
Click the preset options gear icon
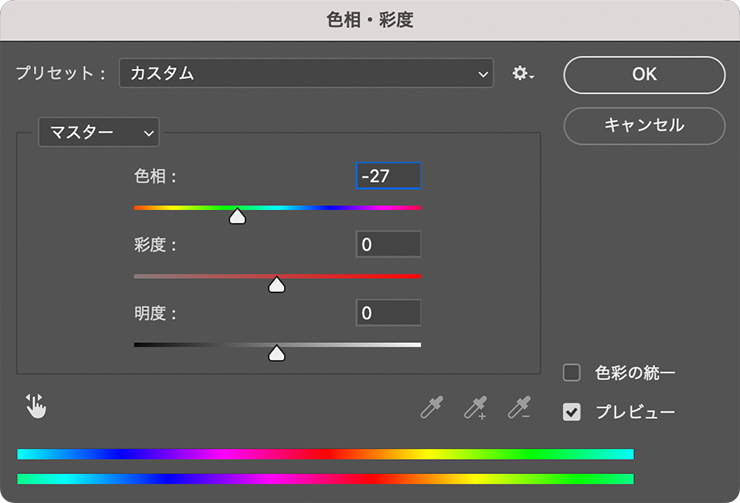(x=523, y=74)
